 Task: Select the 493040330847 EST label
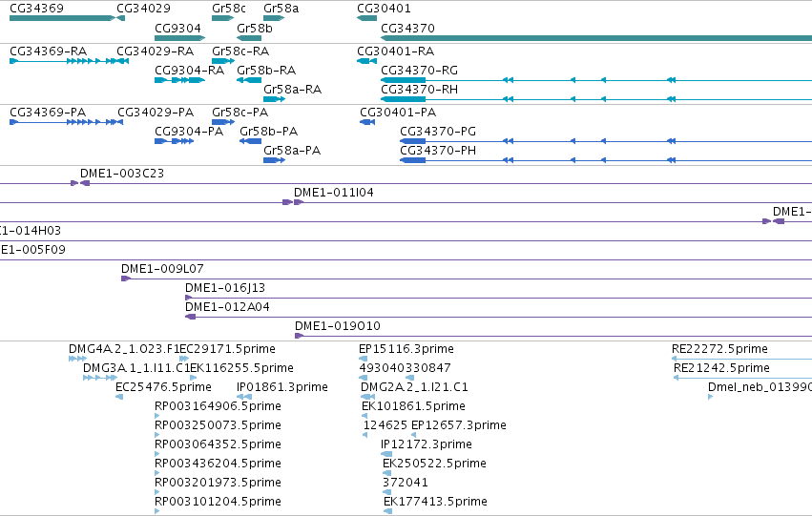coord(405,368)
